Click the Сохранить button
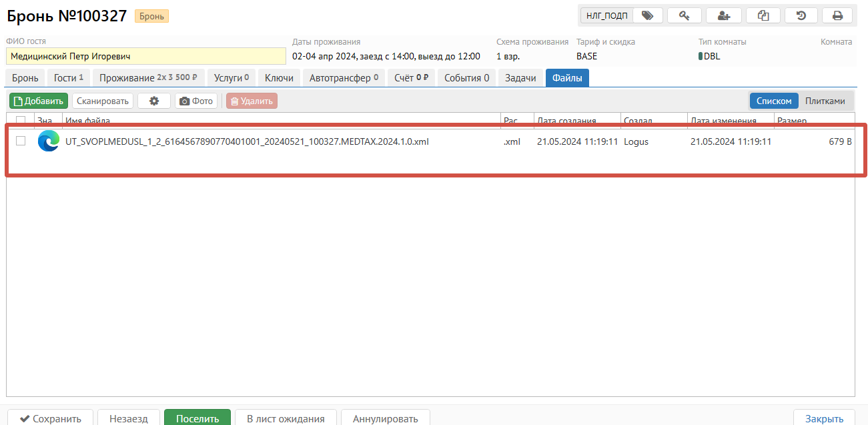 click(51, 418)
